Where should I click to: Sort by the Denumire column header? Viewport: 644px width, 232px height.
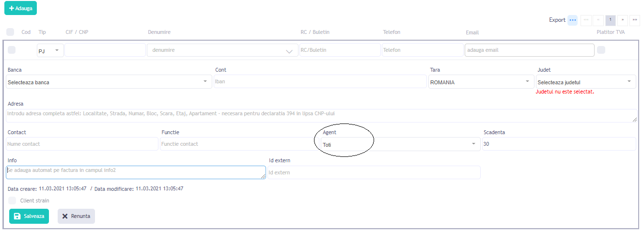pos(159,32)
